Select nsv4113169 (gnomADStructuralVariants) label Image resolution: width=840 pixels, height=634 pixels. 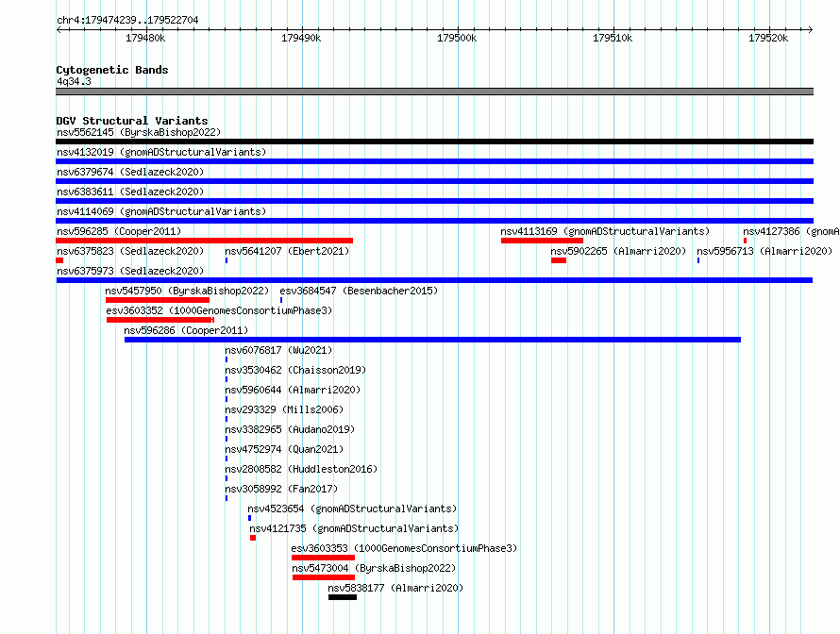[605, 231]
